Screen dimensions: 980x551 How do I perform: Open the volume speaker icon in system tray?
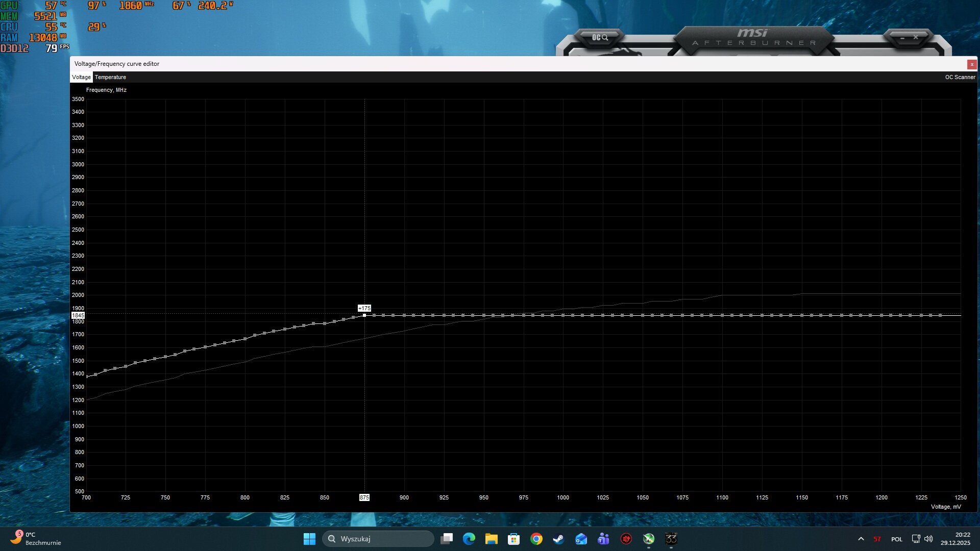click(x=928, y=539)
